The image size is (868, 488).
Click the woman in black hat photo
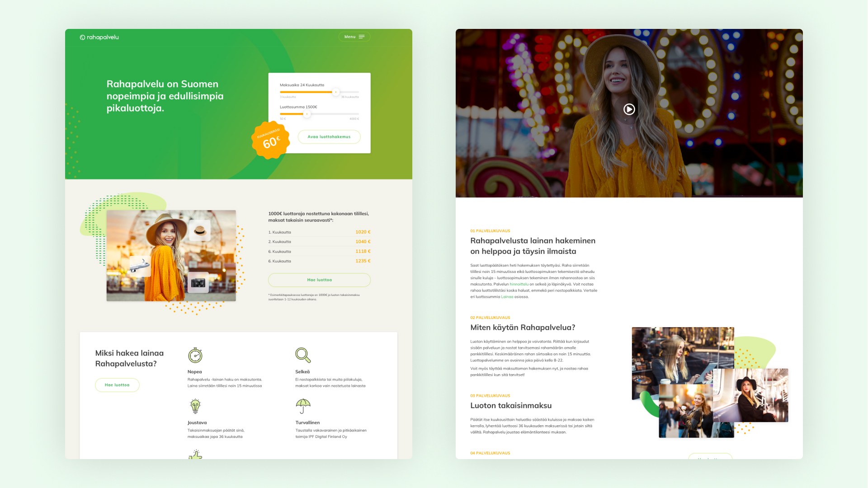750,395
